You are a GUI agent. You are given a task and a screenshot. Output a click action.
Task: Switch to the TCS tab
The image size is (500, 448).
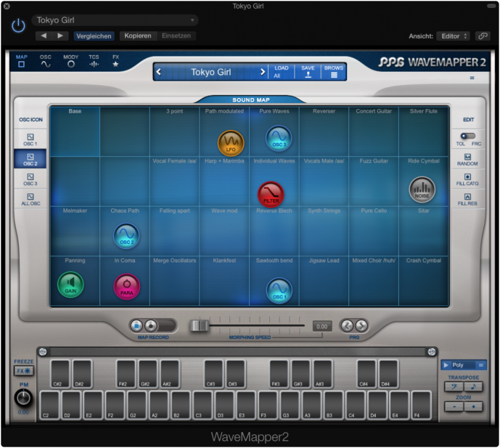click(94, 61)
